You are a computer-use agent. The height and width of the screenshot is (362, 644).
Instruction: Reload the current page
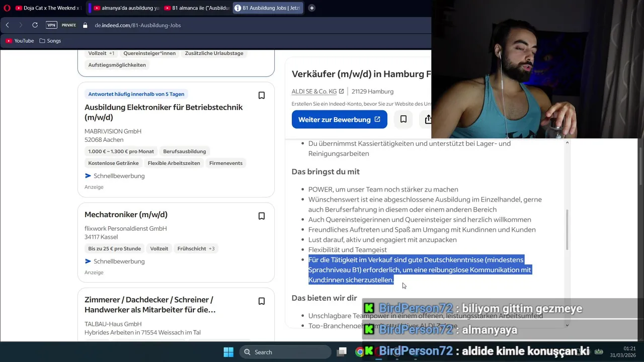[x=35, y=25]
